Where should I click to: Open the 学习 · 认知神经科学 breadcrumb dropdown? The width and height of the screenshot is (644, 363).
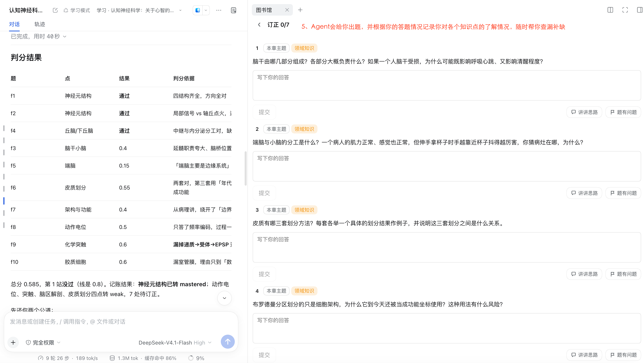click(x=139, y=10)
